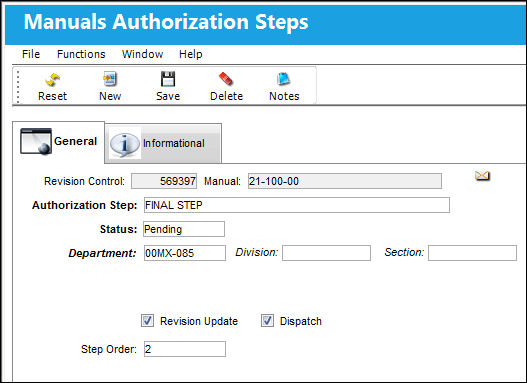
Task: Click the Section label
Action: 404,252
